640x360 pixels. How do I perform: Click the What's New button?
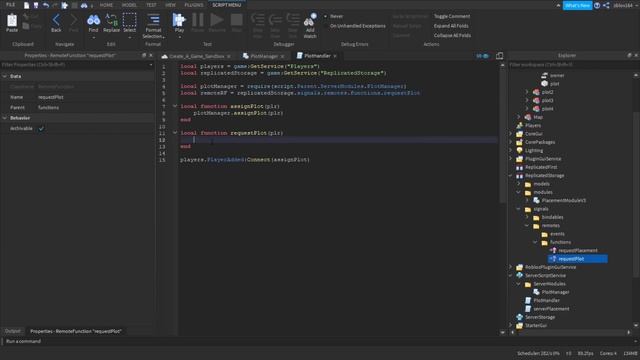(577, 5)
